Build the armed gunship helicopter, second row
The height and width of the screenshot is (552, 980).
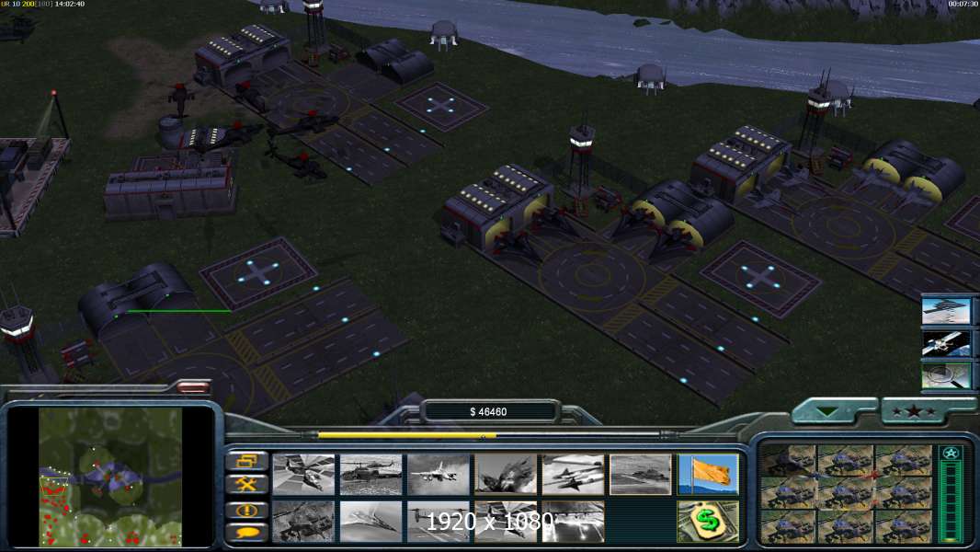click(303, 521)
